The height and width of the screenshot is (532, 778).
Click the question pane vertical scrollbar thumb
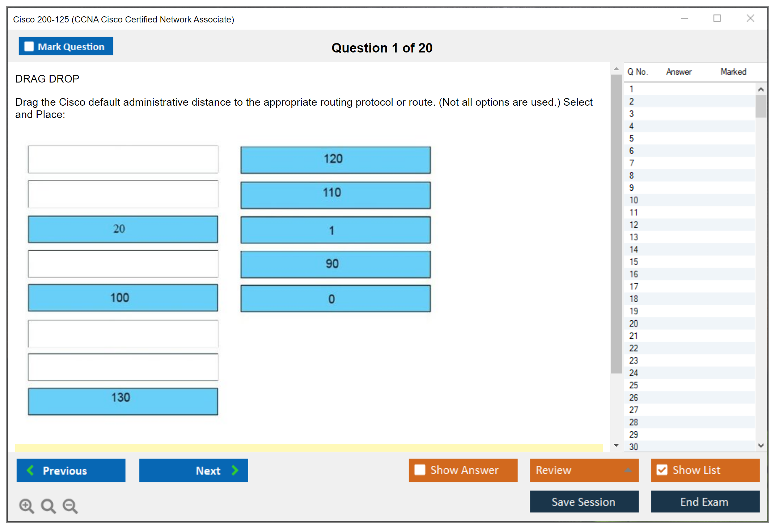coord(616,224)
